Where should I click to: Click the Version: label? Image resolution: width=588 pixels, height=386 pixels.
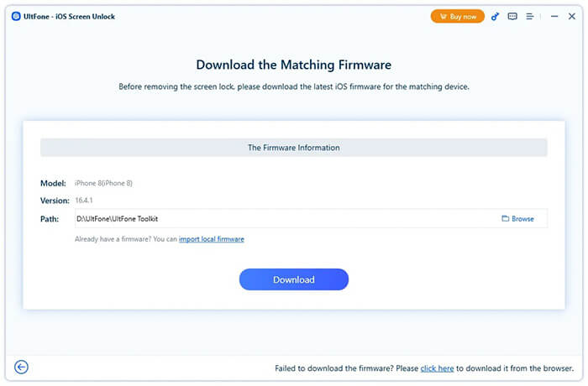(x=55, y=201)
